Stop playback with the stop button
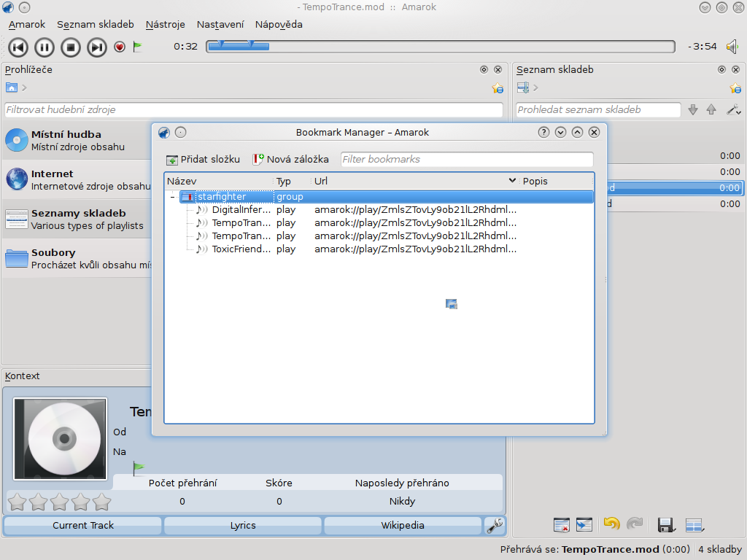 [x=71, y=47]
